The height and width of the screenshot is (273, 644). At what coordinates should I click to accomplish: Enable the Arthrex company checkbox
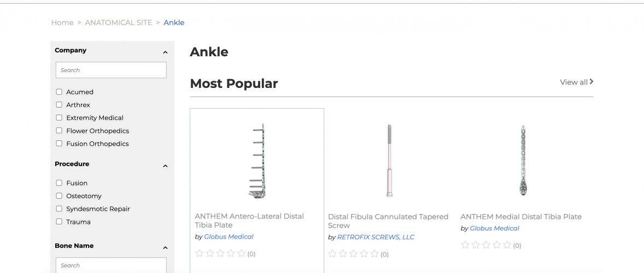point(59,105)
